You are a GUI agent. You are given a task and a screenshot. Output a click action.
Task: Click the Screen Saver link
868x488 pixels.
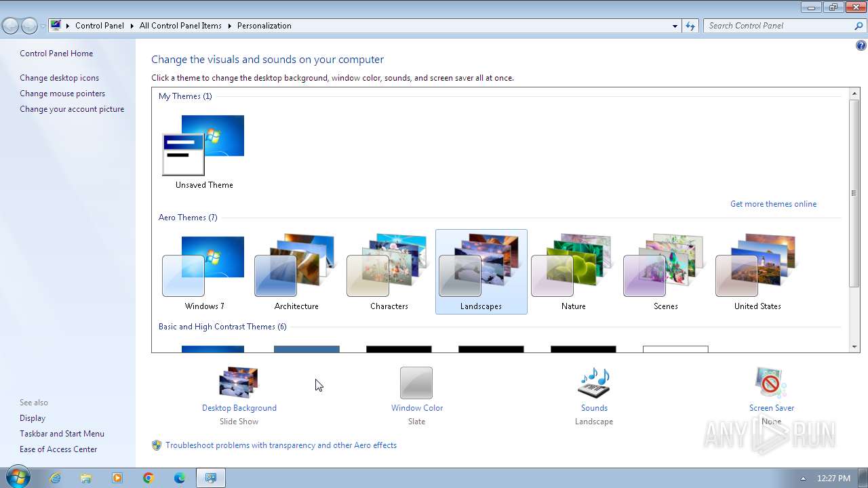coord(772,408)
